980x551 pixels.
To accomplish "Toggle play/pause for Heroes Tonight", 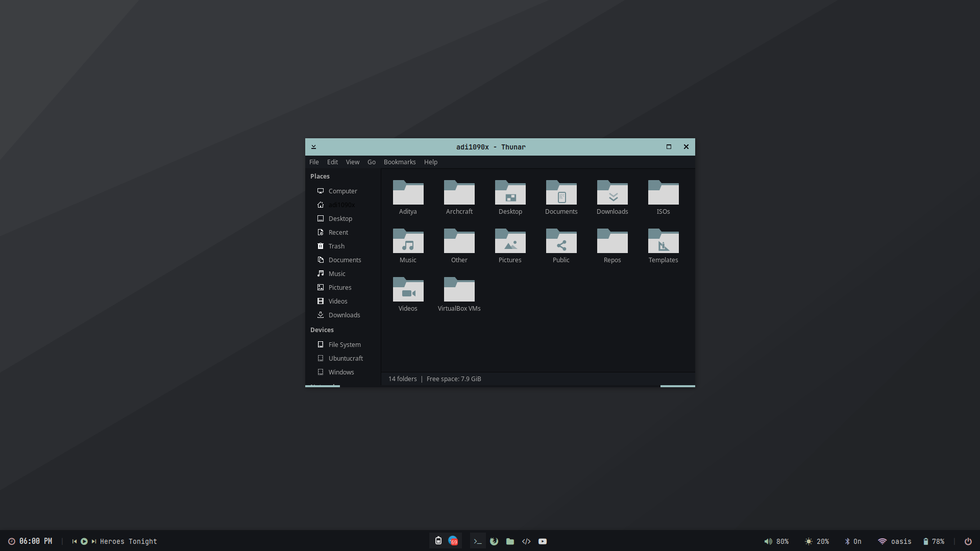I will tap(84, 541).
